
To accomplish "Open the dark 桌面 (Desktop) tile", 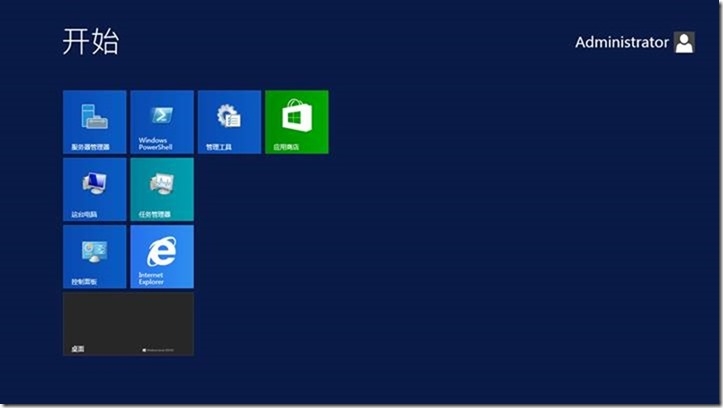I will tap(128, 324).
